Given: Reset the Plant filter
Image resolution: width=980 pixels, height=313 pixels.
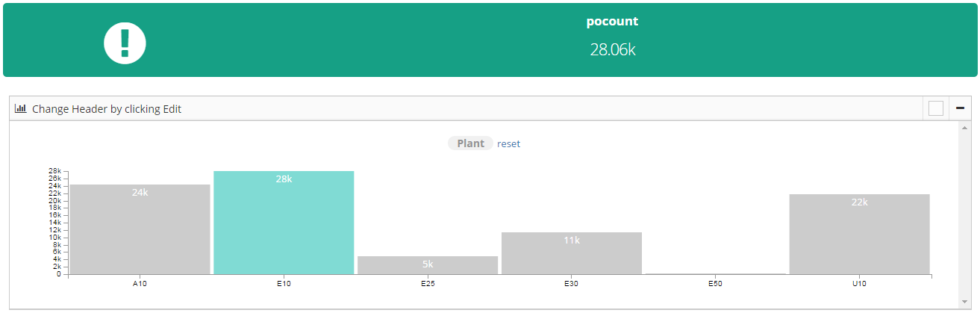Looking at the screenshot, I should (509, 143).
